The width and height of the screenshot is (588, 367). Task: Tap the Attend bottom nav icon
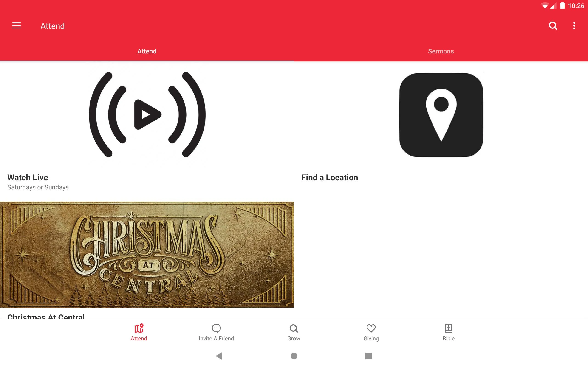click(139, 332)
